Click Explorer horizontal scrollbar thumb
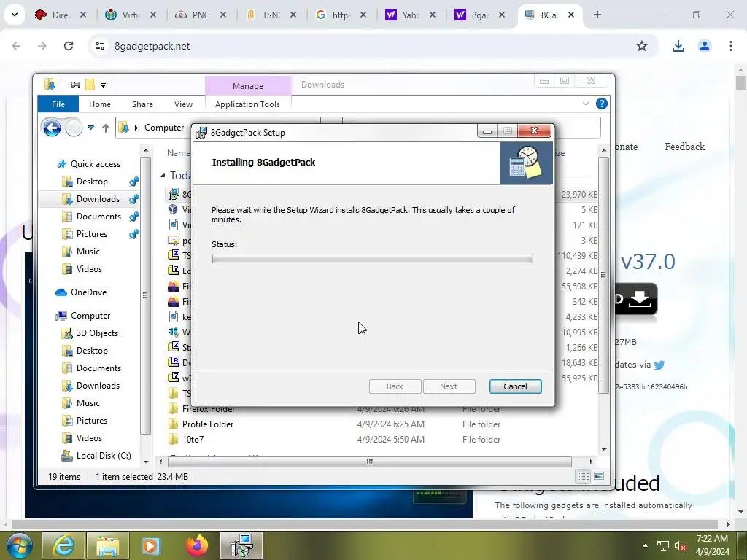The width and height of the screenshot is (747, 560). (x=370, y=462)
